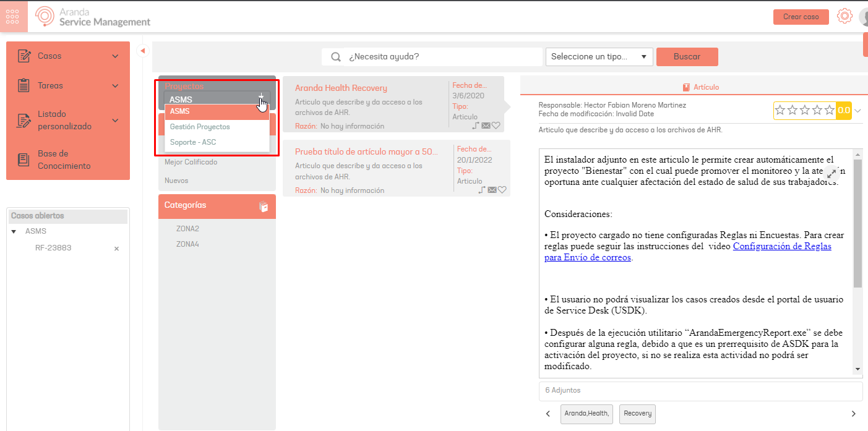Close the RF-23883 open case
Viewport: 868px width, 431px height.
coord(116,248)
